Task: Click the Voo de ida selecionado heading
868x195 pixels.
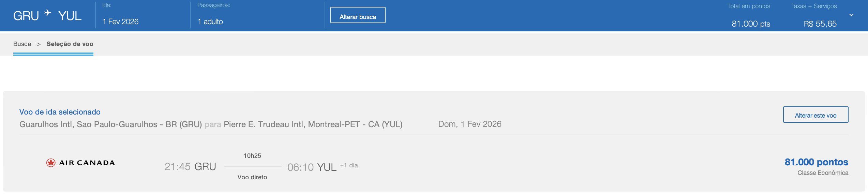Action: pos(60,112)
